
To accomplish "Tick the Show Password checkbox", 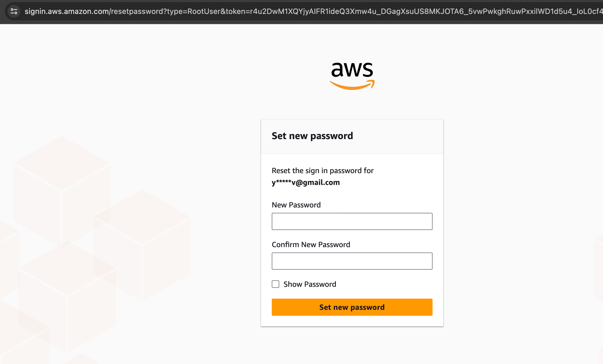I will pos(276,284).
